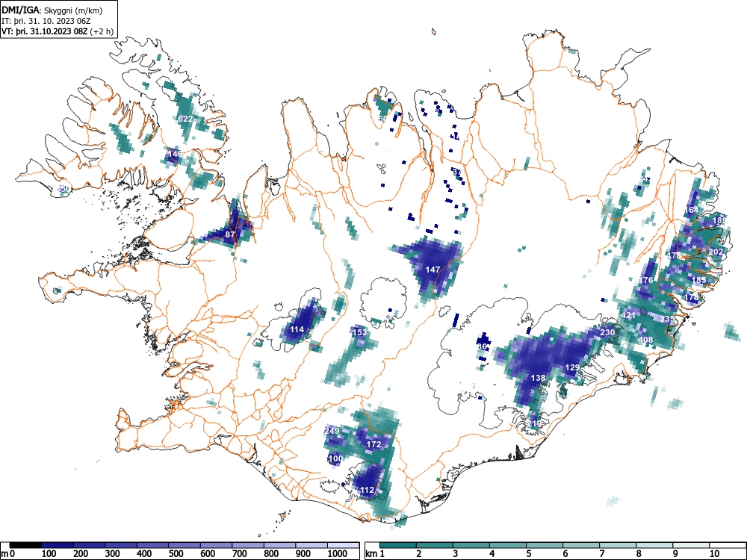747x560 pixels.
Task: Click the '138' visibility value on map
Action: click(538, 378)
